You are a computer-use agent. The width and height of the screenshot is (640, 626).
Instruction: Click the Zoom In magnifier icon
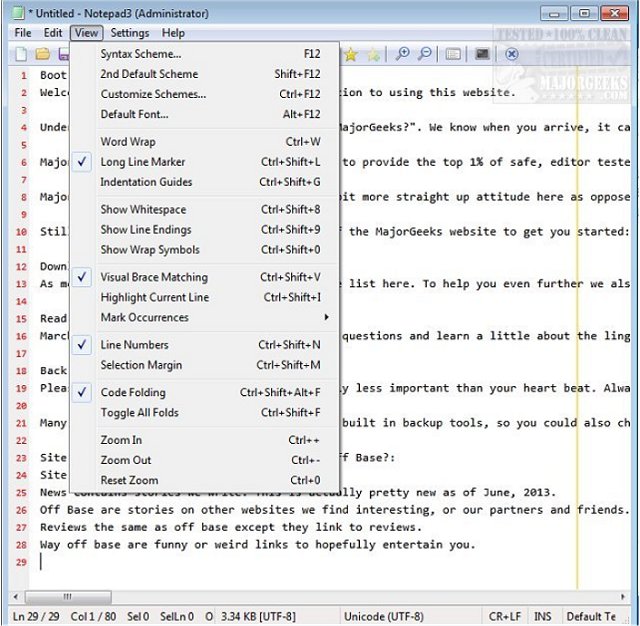tap(402, 54)
